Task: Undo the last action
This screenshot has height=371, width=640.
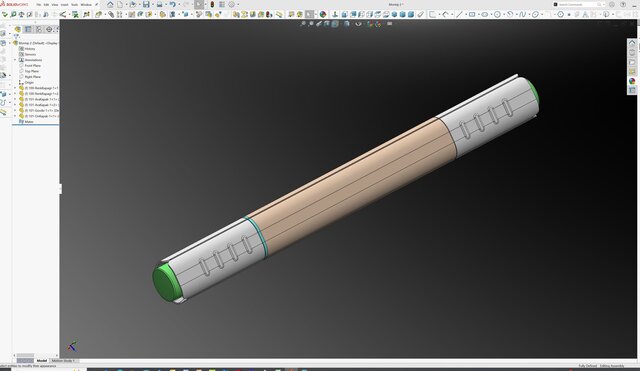Action: (173, 4)
